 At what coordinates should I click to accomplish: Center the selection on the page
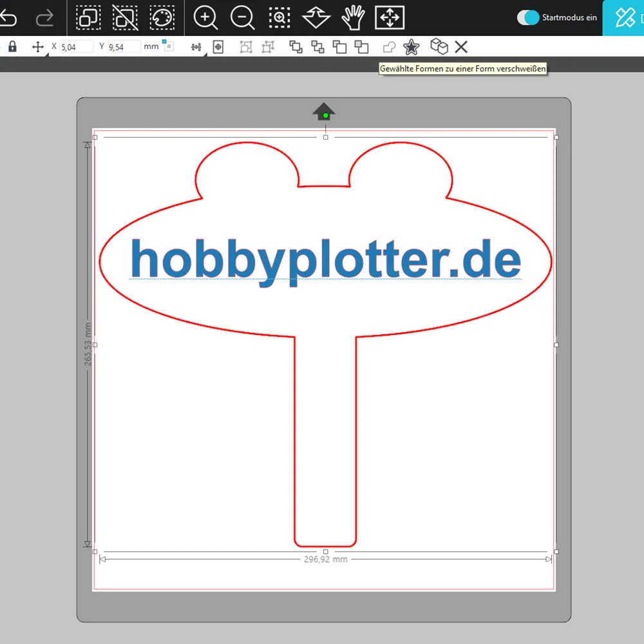[x=218, y=47]
